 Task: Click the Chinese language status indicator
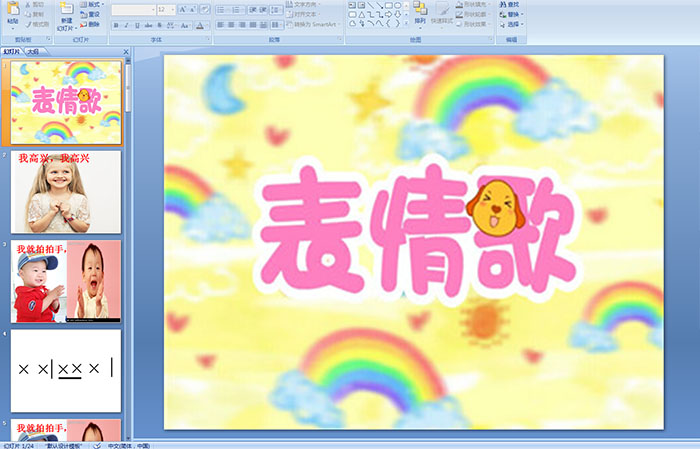click(x=129, y=445)
